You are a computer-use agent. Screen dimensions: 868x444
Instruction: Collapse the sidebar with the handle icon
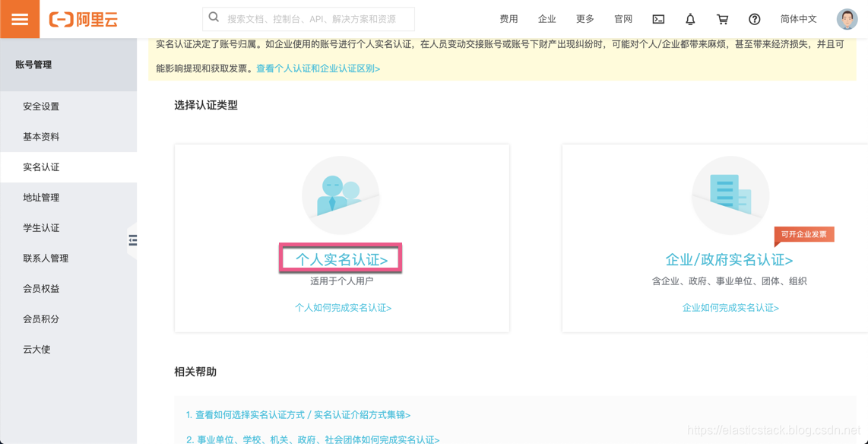[132, 239]
